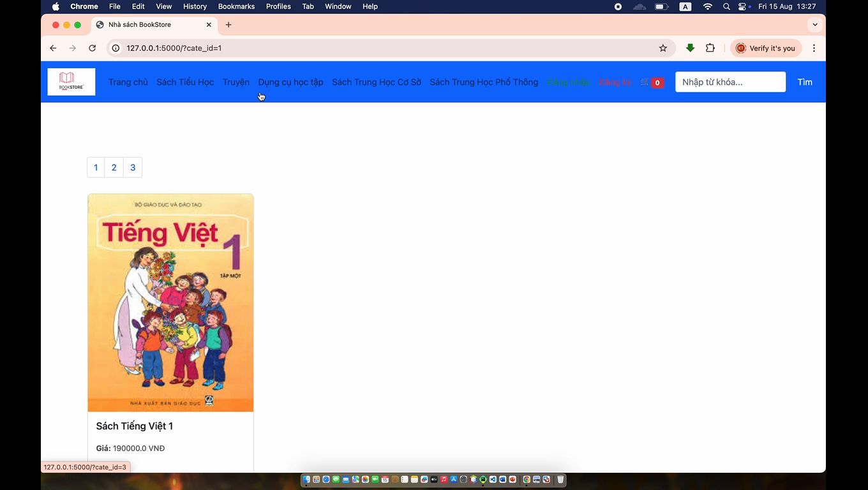Go to pagination page 1
Viewport: 868px width, 490px height.
(x=96, y=167)
